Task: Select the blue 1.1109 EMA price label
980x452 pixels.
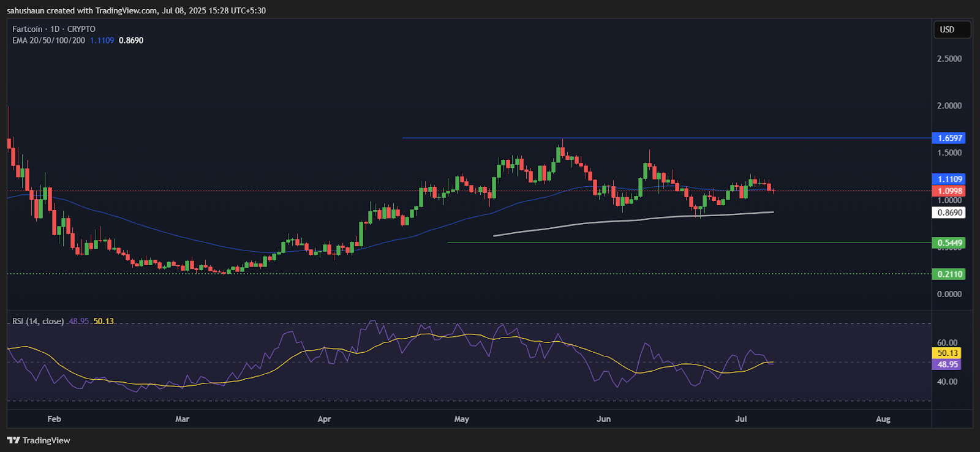Action: tap(949, 179)
